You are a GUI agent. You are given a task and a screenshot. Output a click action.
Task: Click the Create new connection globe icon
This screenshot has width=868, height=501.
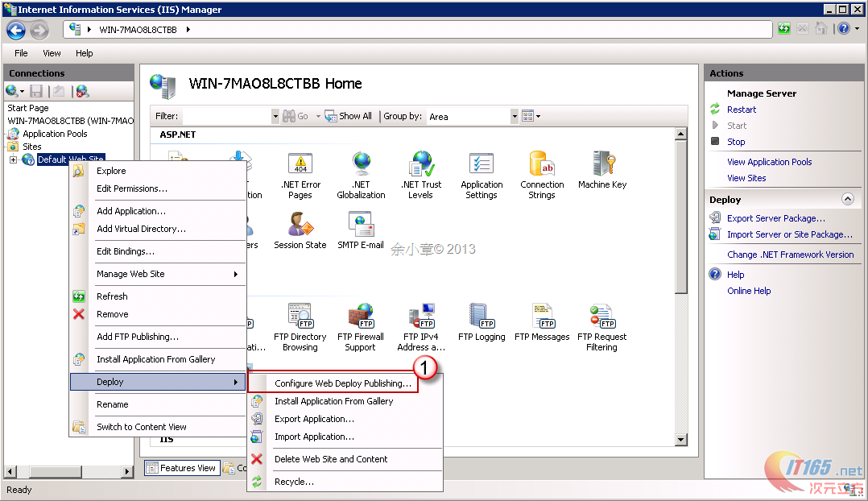coord(11,91)
